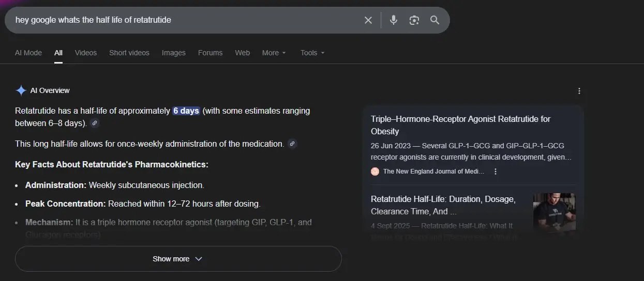644x281 pixels.
Task: Submit search with magnifying glass icon
Action: coord(435,20)
